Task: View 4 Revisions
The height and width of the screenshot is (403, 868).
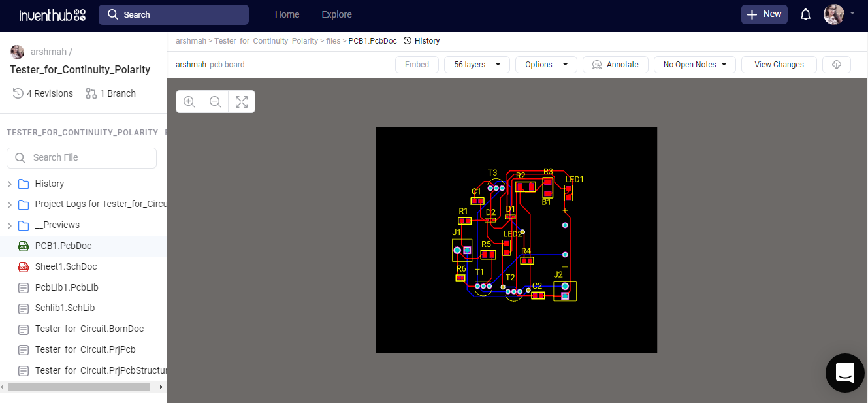Action: [x=43, y=93]
